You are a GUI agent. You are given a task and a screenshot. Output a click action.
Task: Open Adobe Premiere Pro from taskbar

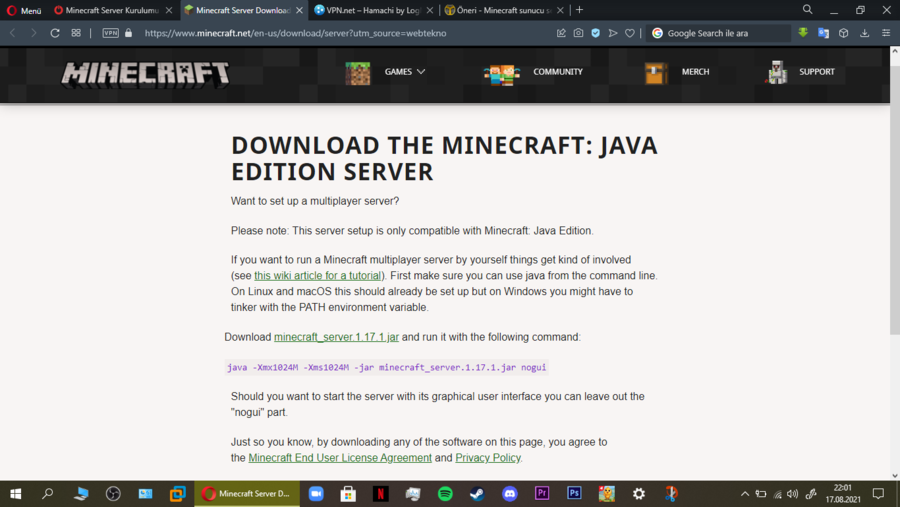(542, 494)
